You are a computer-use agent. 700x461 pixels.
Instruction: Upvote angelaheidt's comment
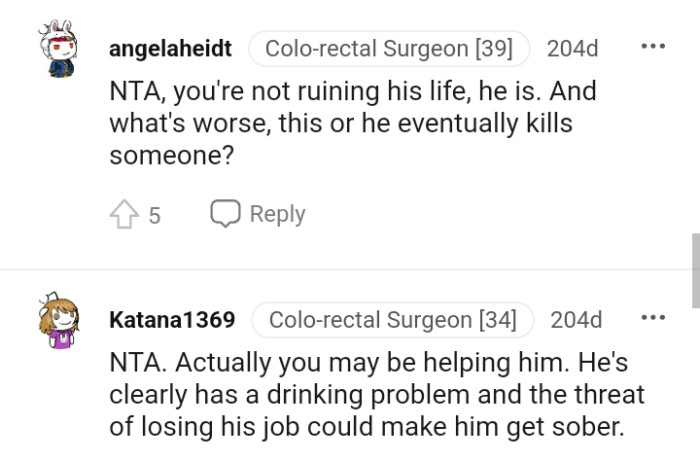123,213
